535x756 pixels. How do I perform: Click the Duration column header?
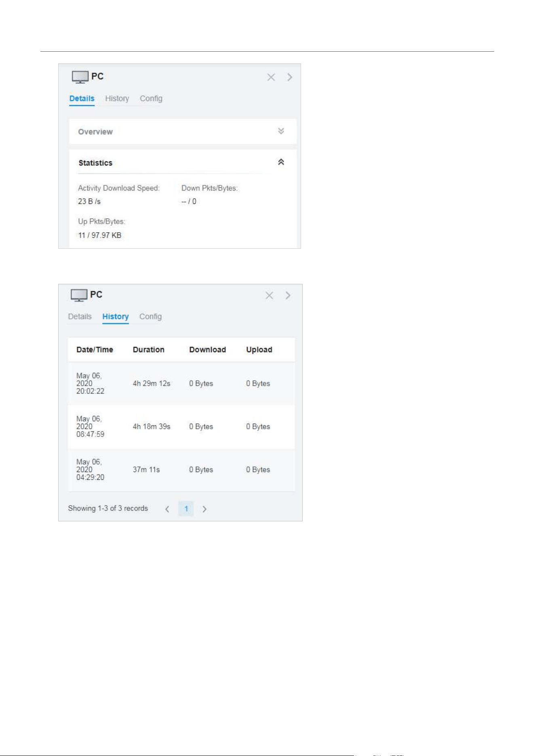click(149, 350)
